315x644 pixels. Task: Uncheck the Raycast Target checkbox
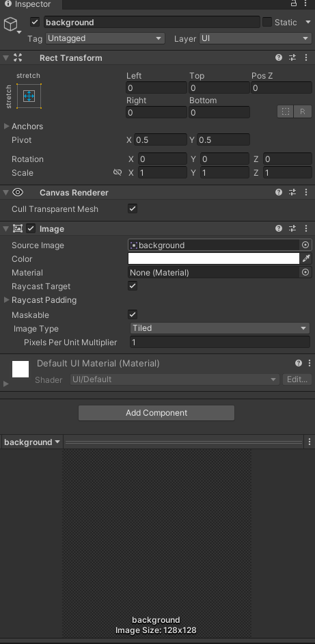point(133,286)
